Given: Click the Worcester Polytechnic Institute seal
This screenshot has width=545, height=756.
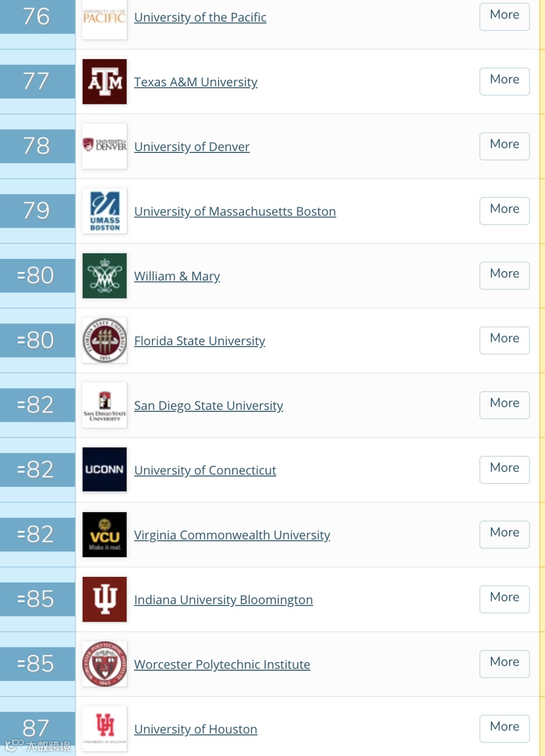Looking at the screenshot, I should coord(104,664).
